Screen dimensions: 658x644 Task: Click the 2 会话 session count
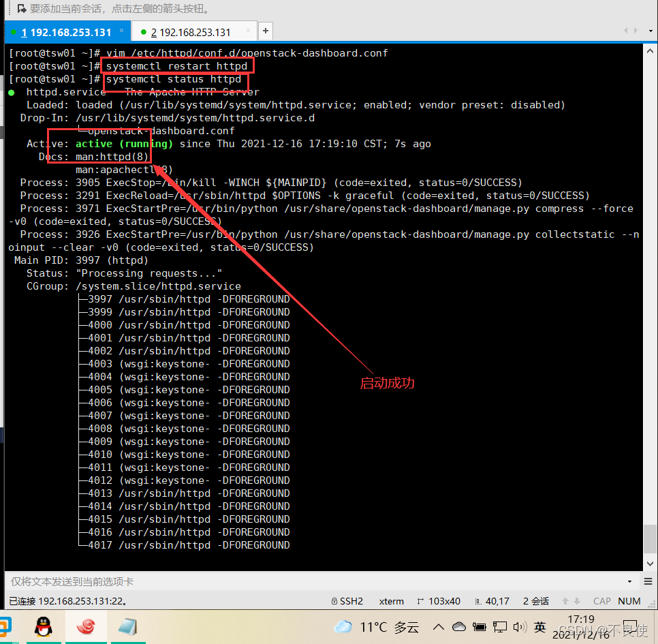coord(536,601)
